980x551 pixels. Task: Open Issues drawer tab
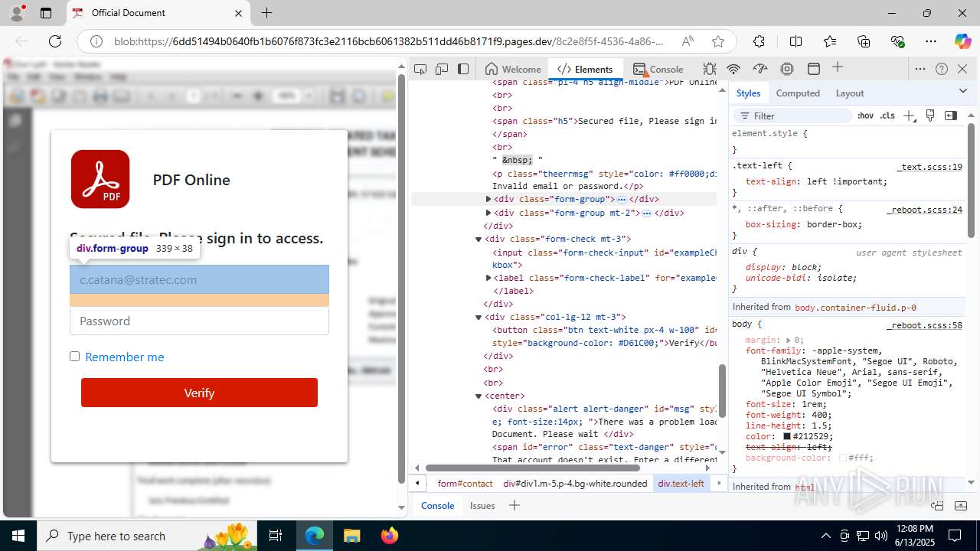[x=482, y=505]
